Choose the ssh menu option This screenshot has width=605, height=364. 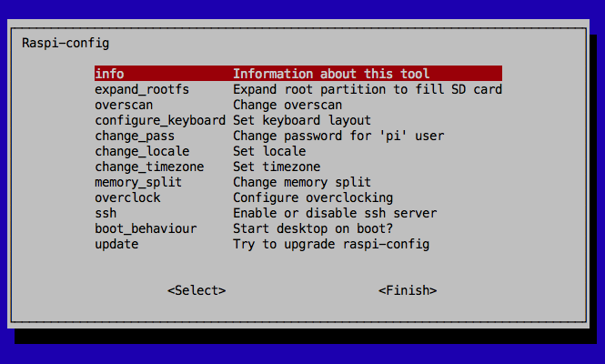(106, 213)
